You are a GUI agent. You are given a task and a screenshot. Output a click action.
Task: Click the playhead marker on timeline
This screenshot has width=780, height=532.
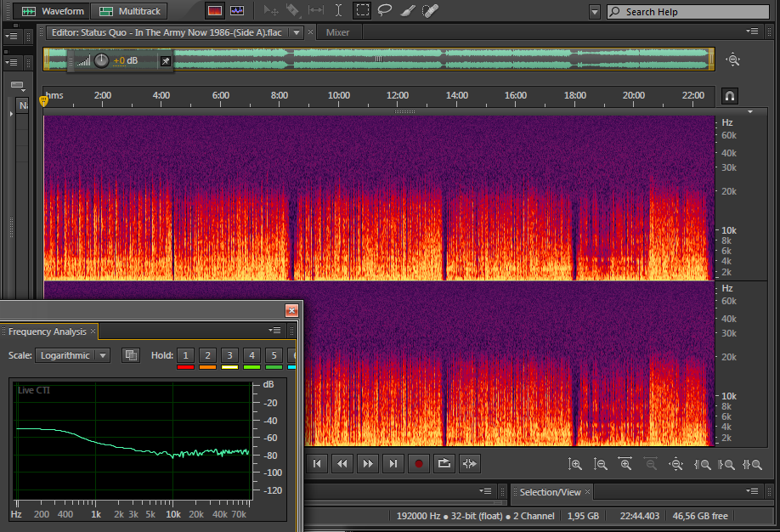(44, 101)
